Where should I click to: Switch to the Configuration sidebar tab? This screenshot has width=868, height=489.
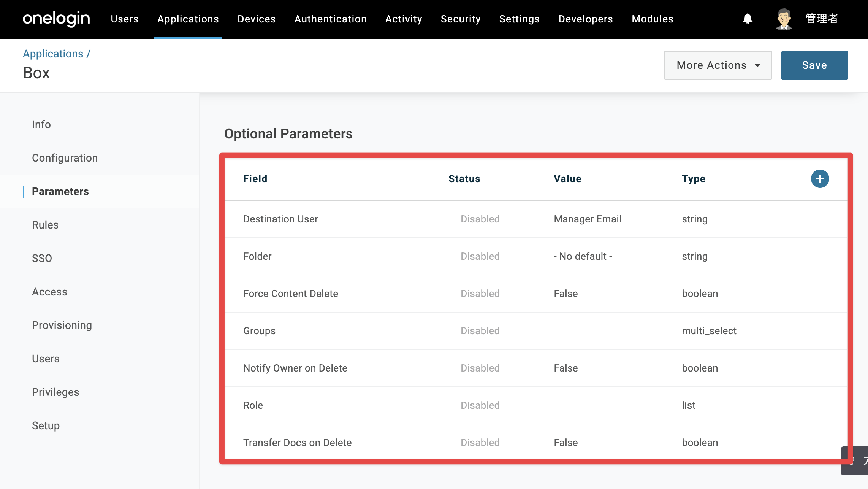coord(65,158)
